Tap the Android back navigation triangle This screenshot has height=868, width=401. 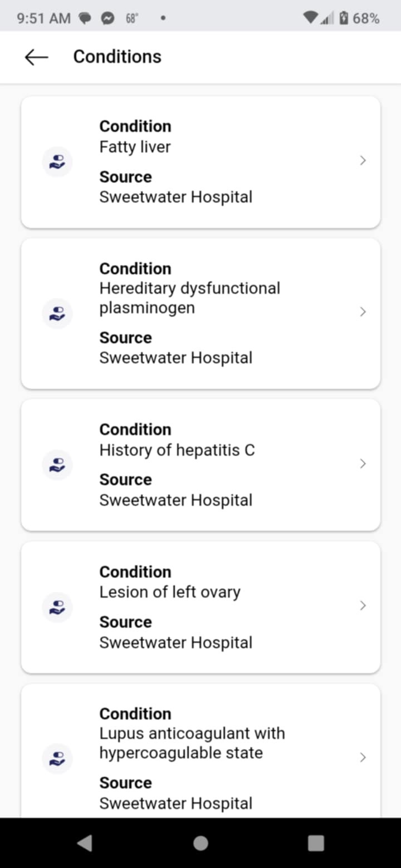pos(85,843)
